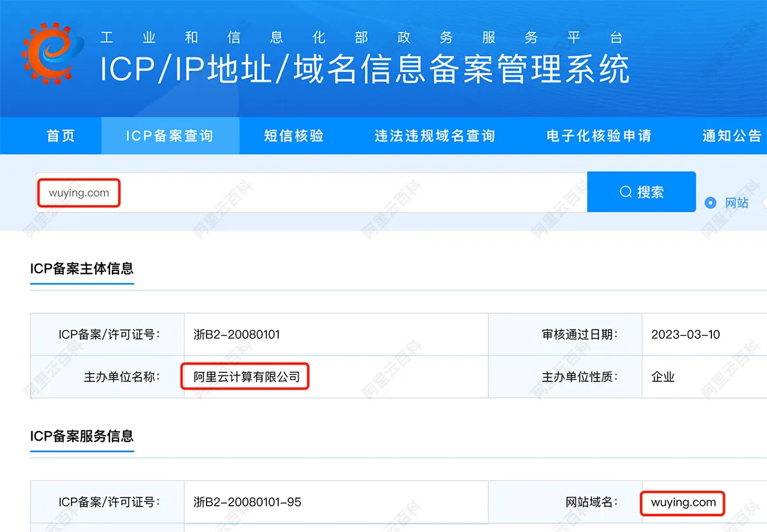The image size is (767, 532).
Task: Open the 违法违规域名查询 section
Action: click(434, 135)
